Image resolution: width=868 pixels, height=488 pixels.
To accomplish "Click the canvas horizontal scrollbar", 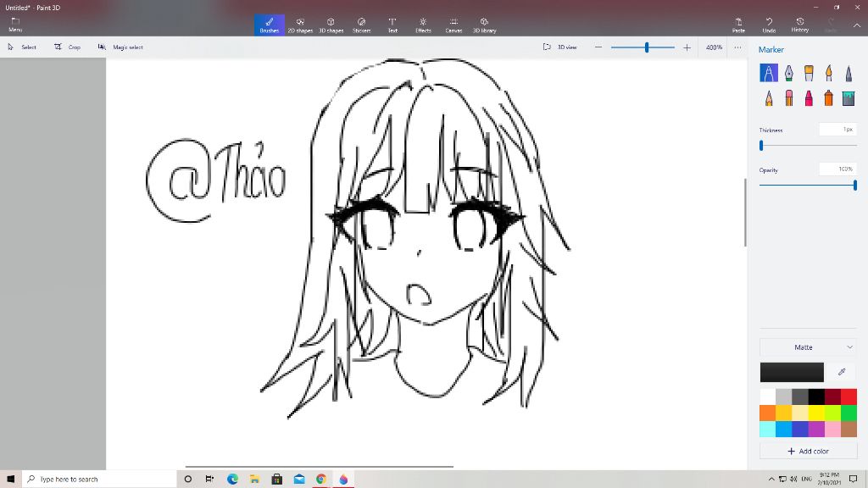I will click(x=319, y=467).
